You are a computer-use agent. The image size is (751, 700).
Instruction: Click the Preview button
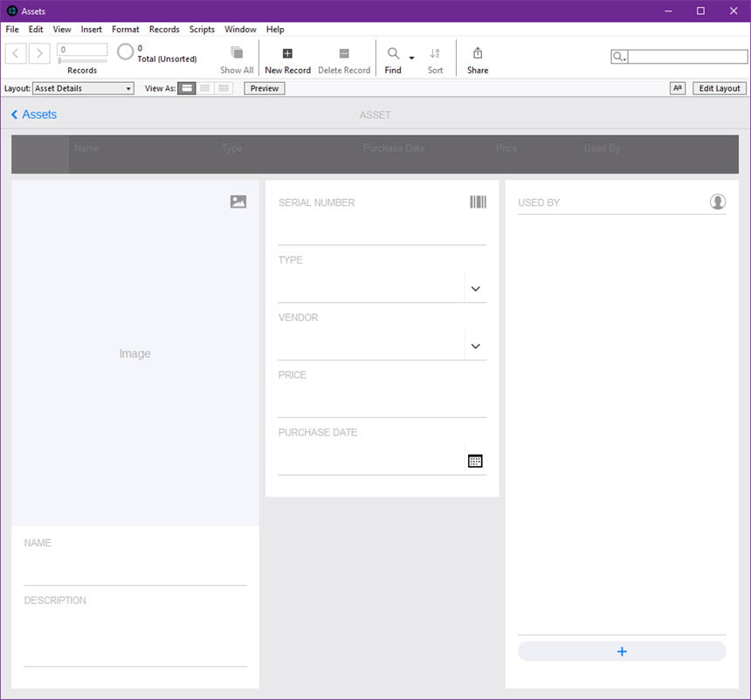pos(265,88)
